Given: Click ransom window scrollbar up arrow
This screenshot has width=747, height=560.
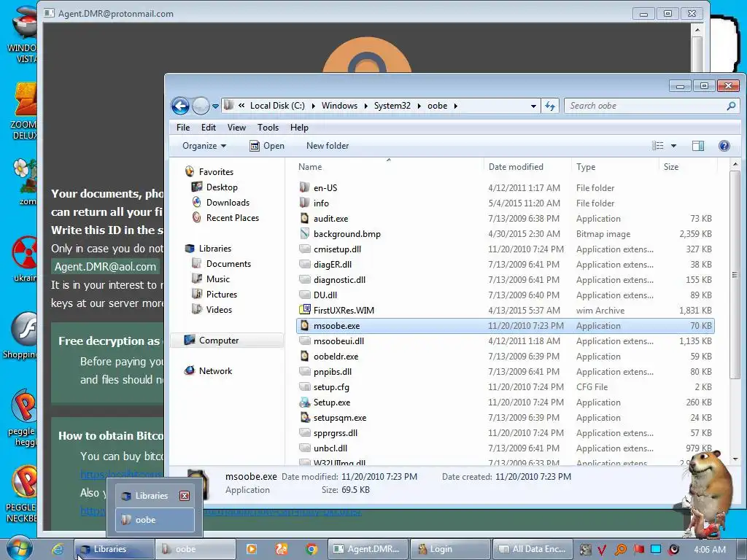Looking at the screenshot, I should (697, 30).
